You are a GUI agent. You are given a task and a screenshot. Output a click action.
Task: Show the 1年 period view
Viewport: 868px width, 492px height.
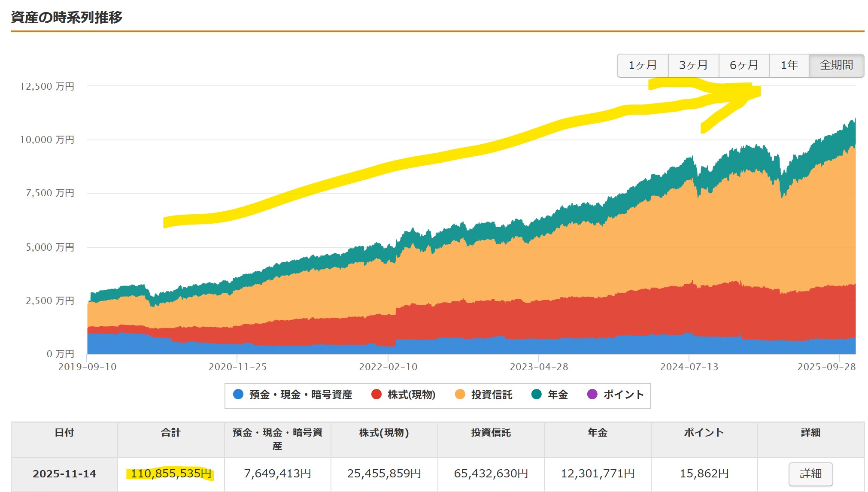(x=789, y=65)
